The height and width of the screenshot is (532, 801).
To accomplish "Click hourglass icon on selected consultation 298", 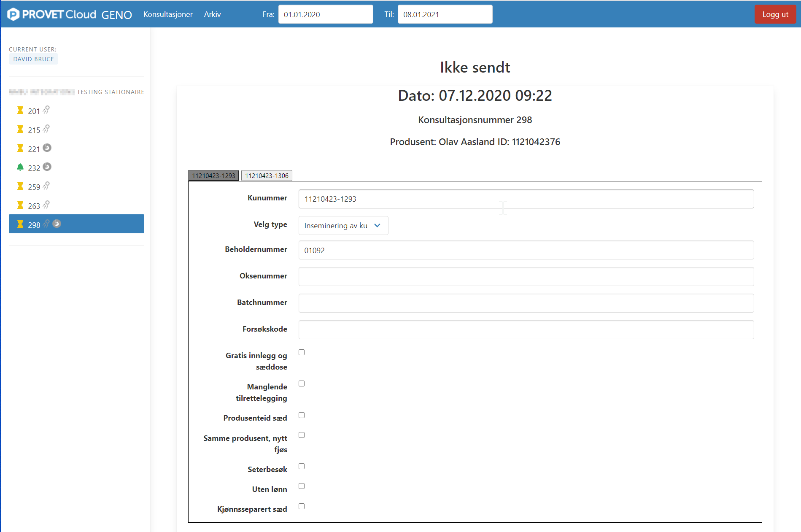I will (x=20, y=224).
